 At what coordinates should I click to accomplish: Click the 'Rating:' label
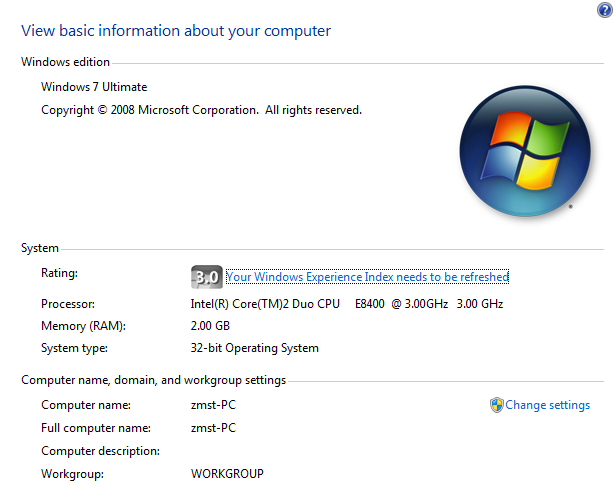click(x=60, y=273)
